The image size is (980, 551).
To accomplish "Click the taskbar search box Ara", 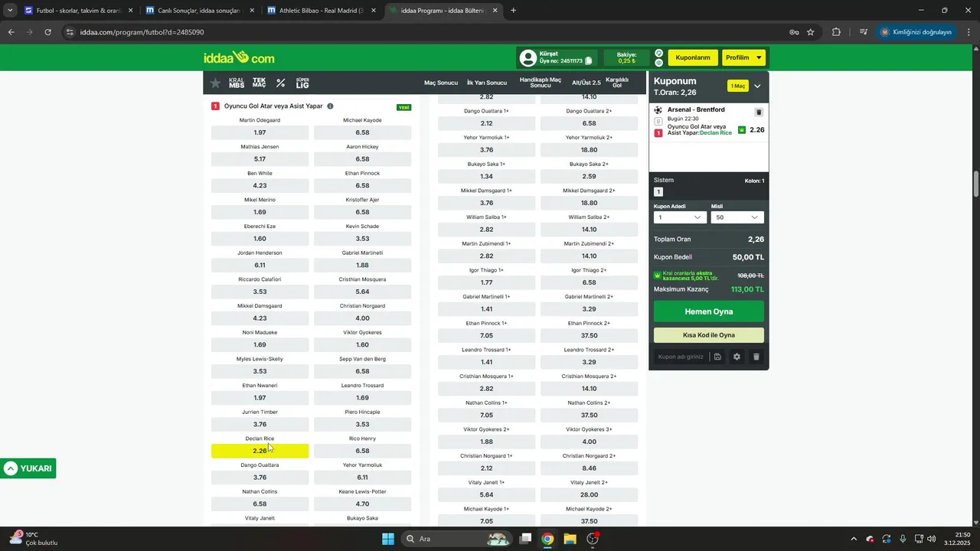I will [458, 539].
